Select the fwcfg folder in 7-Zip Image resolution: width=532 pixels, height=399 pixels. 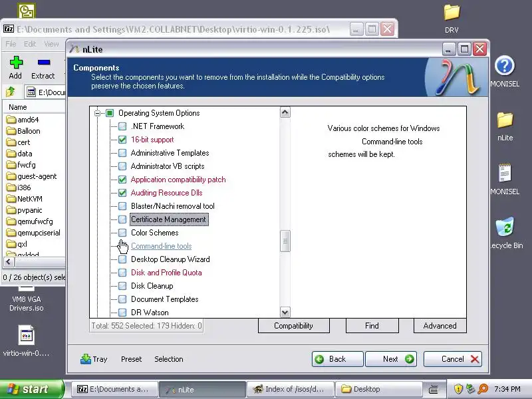[x=21, y=165]
